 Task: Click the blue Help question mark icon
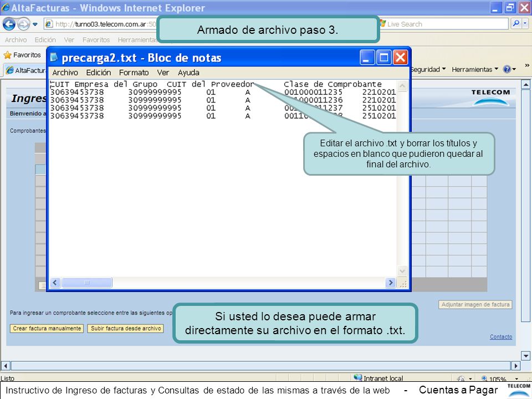pyautogui.click(x=507, y=69)
